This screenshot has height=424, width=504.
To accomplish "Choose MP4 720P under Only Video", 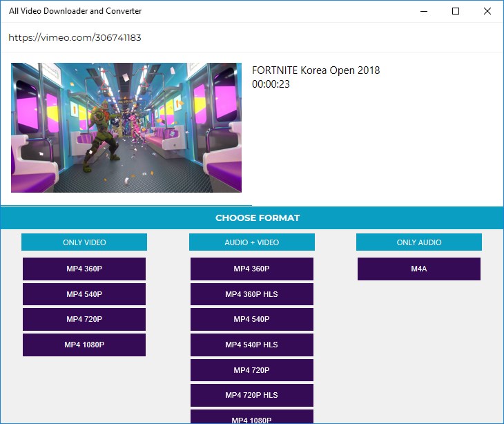I will tap(84, 319).
